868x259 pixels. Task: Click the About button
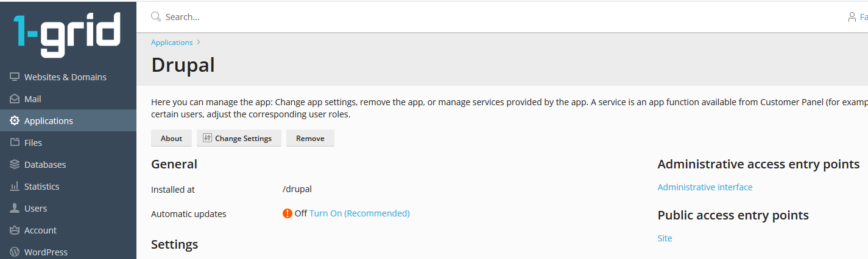171,138
